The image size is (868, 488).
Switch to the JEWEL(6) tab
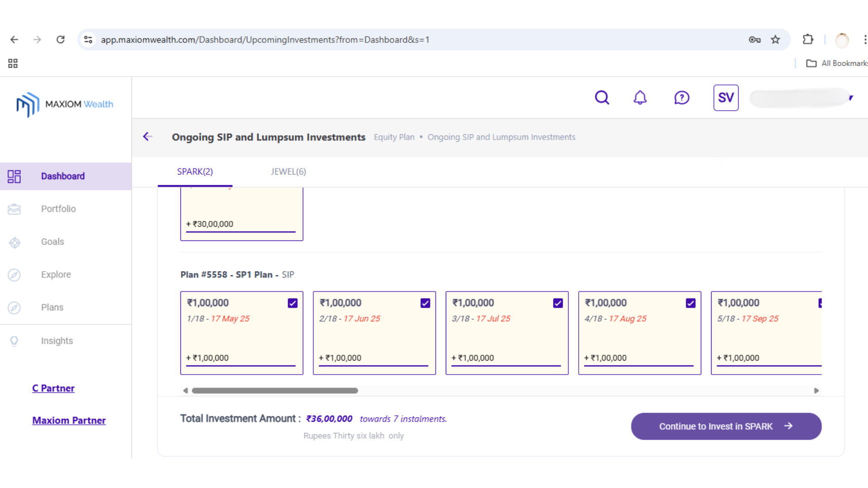coord(288,172)
